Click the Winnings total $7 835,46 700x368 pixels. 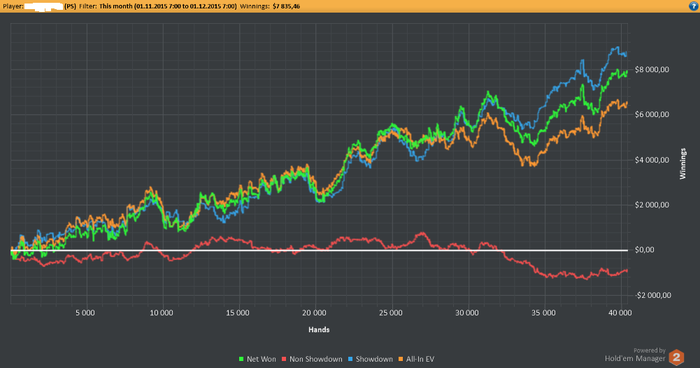point(286,7)
